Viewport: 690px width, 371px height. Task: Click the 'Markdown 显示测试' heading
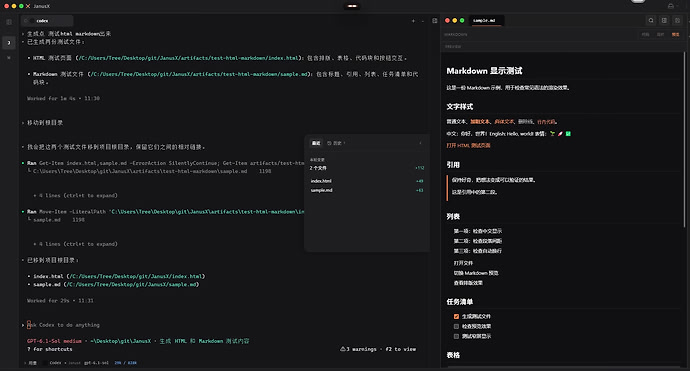(484, 71)
